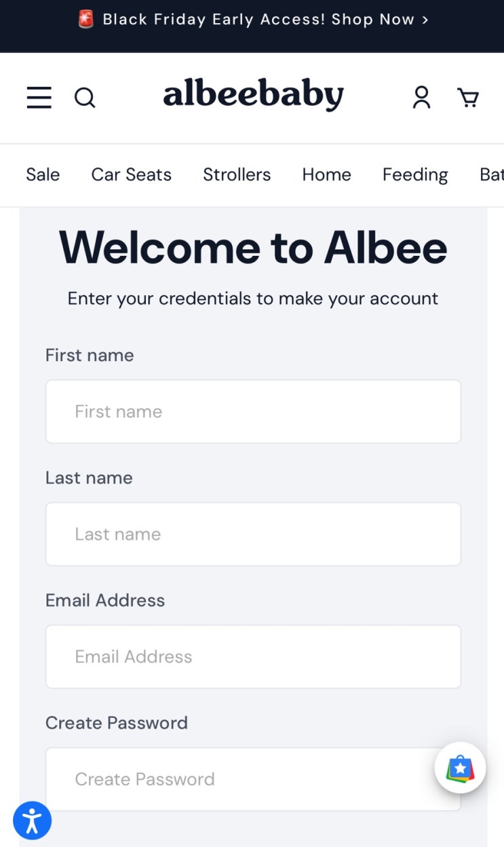Select the Sale category tab
Screen dimensions: 504x847
click(43, 175)
